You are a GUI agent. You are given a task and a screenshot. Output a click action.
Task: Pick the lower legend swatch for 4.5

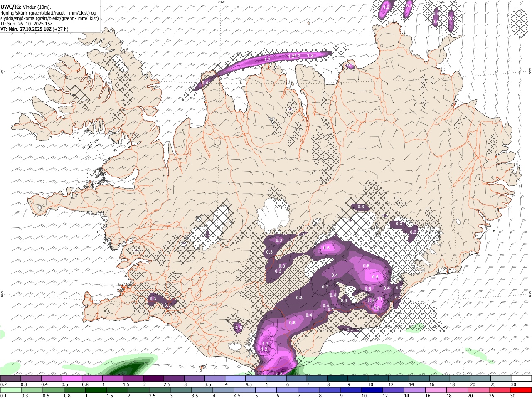[x=244, y=390]
